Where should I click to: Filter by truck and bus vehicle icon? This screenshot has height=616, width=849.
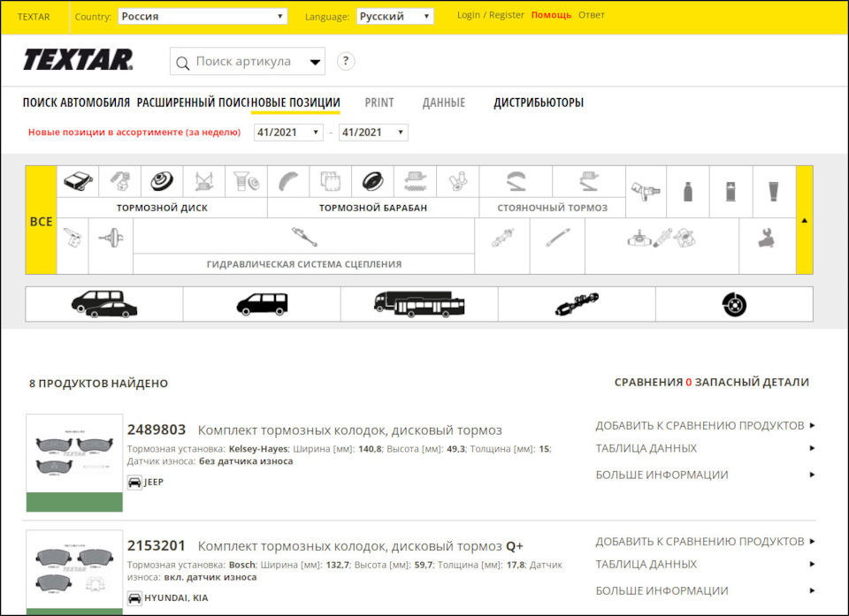(420, 303)
